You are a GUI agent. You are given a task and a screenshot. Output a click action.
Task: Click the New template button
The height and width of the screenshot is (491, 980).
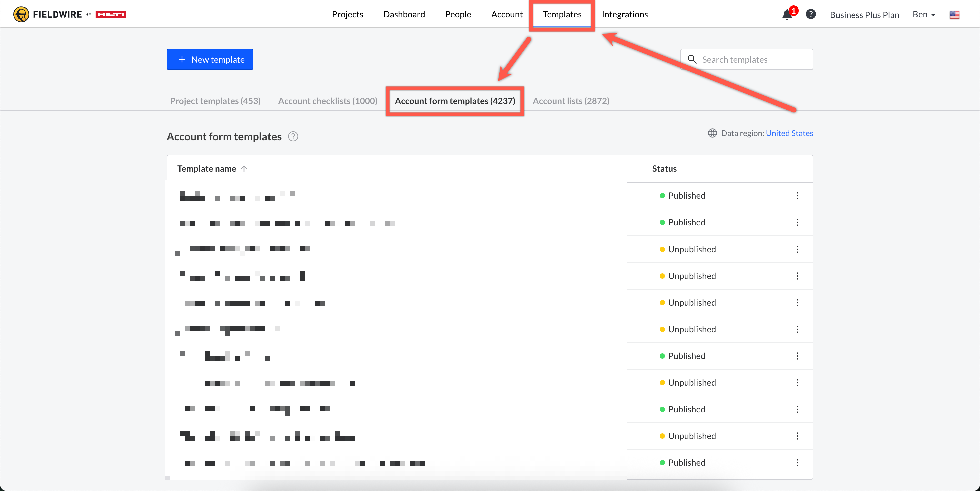[x=210, y=59]
